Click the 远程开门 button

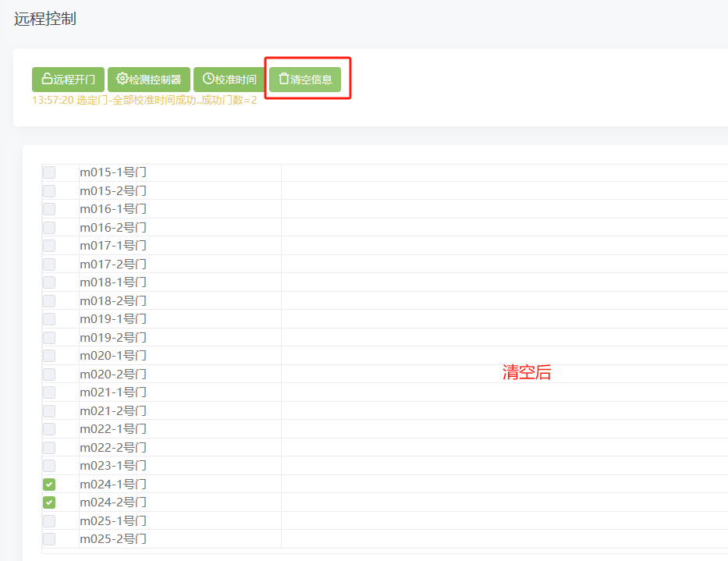pos(68,80)
